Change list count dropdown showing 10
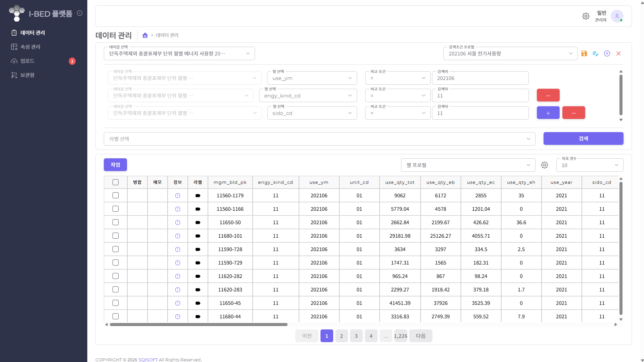 point(590,165)
